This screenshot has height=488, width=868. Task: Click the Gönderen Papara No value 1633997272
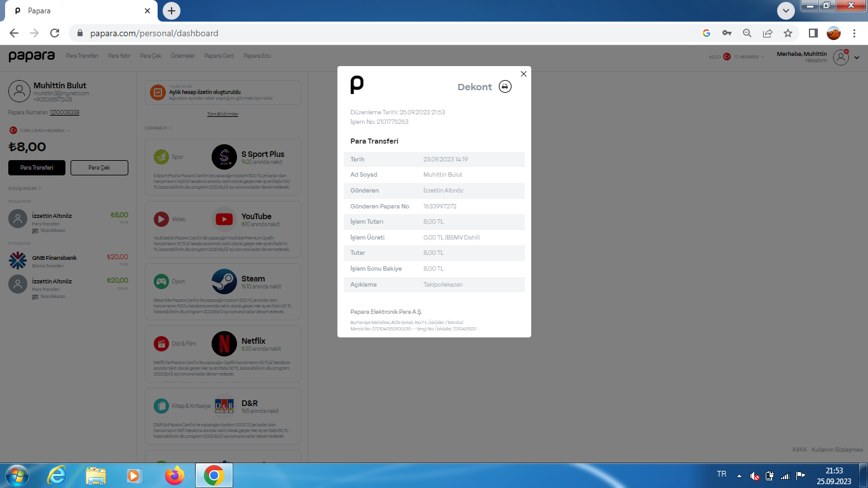[440, 206]
